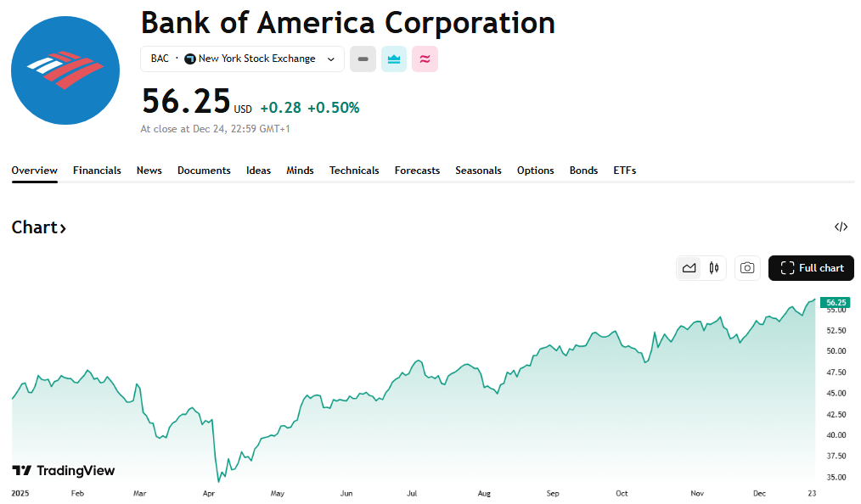Select the Options tab

pos(535,171)
